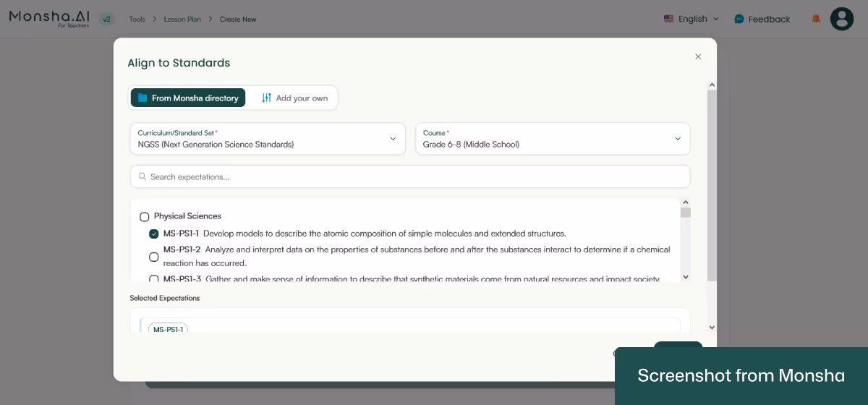Click the expectations list scroll up arrow
The height and width of the screenshot is (405, 868).
(x=685, y=202)
